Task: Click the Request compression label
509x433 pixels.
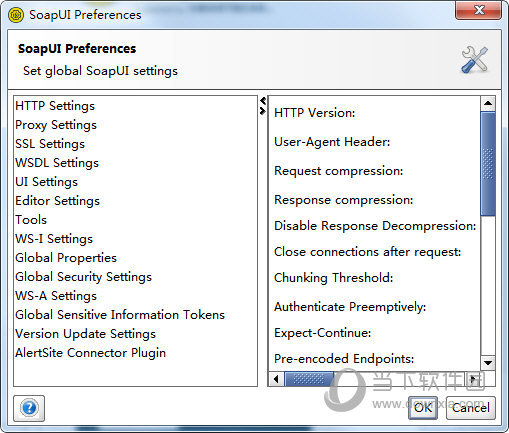Action: pyautogui.click(x=338, y=171)
